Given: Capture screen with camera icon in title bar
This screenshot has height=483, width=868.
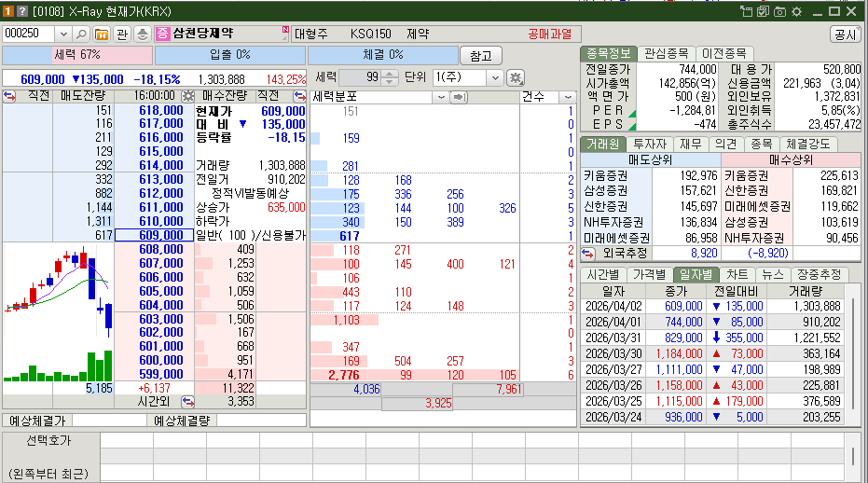Looking at the screenshot, I should click(x=780, y=11).
